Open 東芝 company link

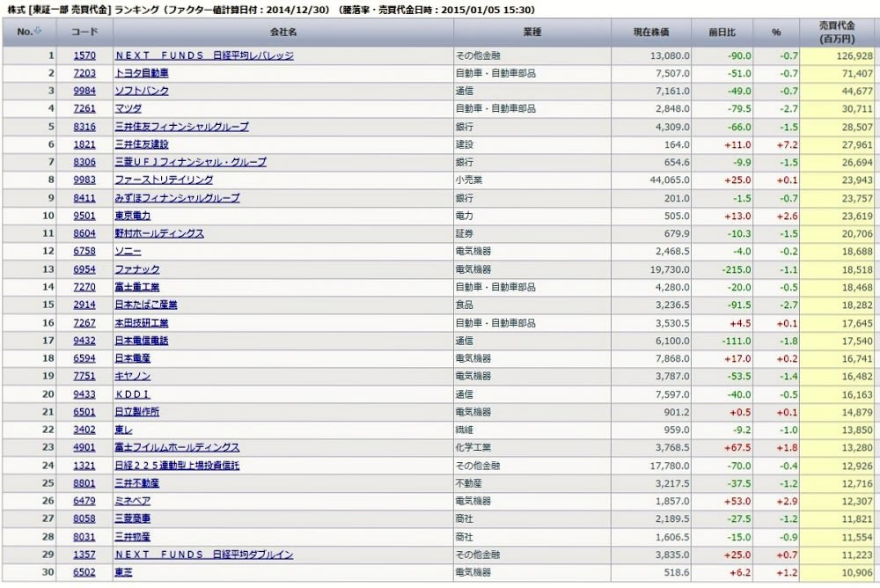pyautogui.click(x=123, y=572)
